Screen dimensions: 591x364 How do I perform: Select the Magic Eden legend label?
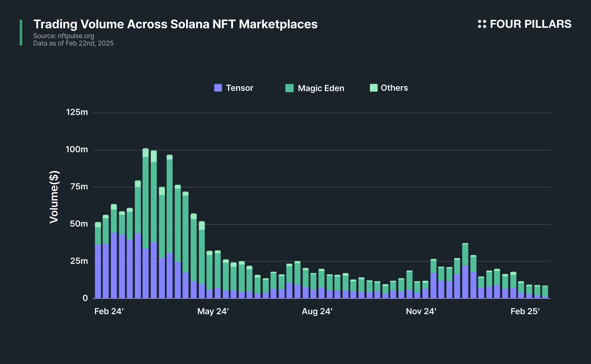pos(321,88)
